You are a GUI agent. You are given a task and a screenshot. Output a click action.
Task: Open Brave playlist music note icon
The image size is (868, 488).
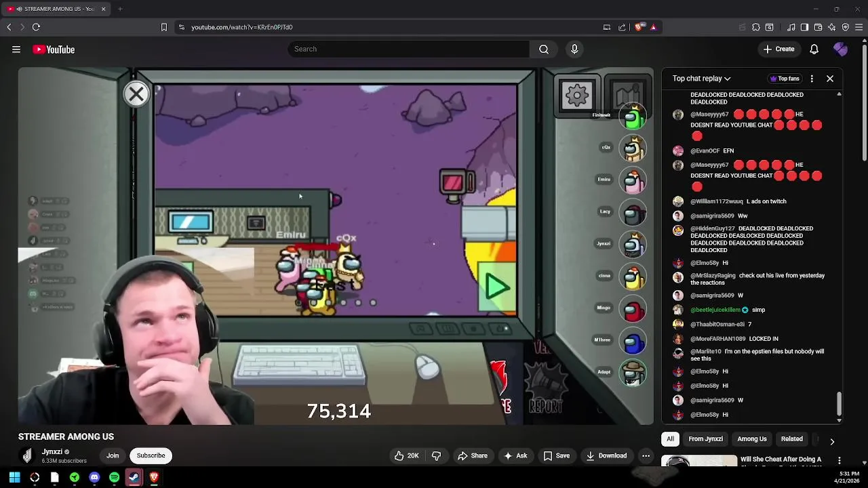791,27
